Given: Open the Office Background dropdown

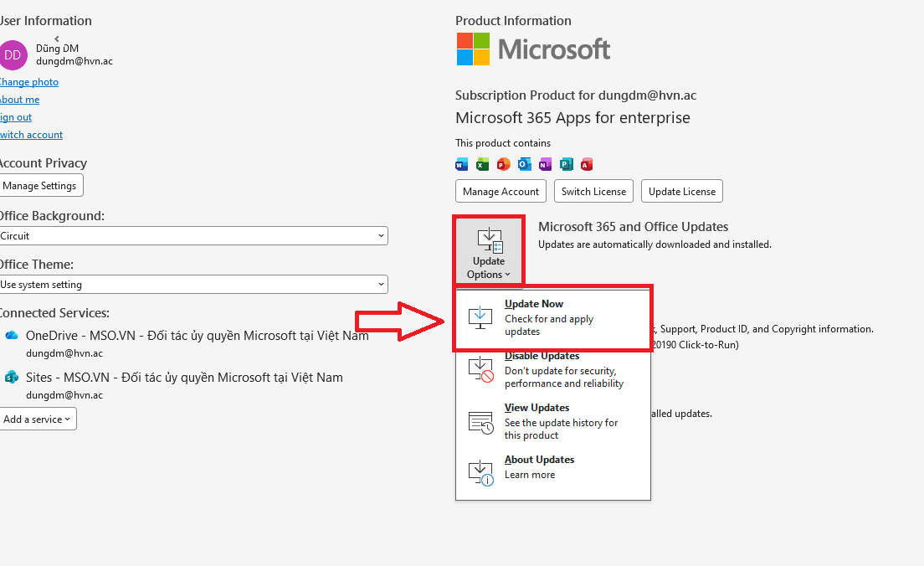Looking at the screenshot, I should point(193,236).
